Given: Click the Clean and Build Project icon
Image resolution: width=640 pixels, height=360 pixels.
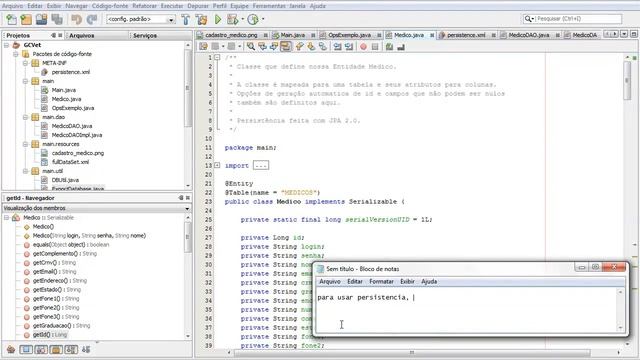Looking at the screenshot, I should [201, 19].
